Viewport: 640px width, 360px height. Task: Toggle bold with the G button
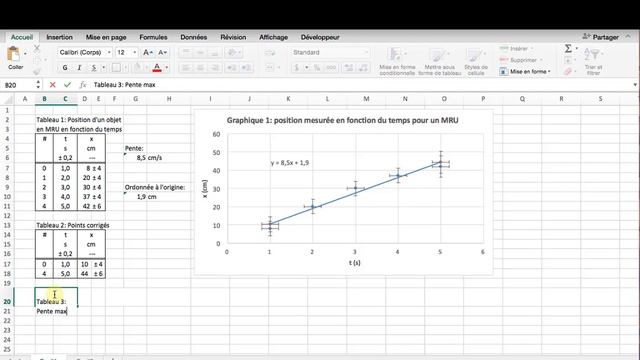[65, 67]
